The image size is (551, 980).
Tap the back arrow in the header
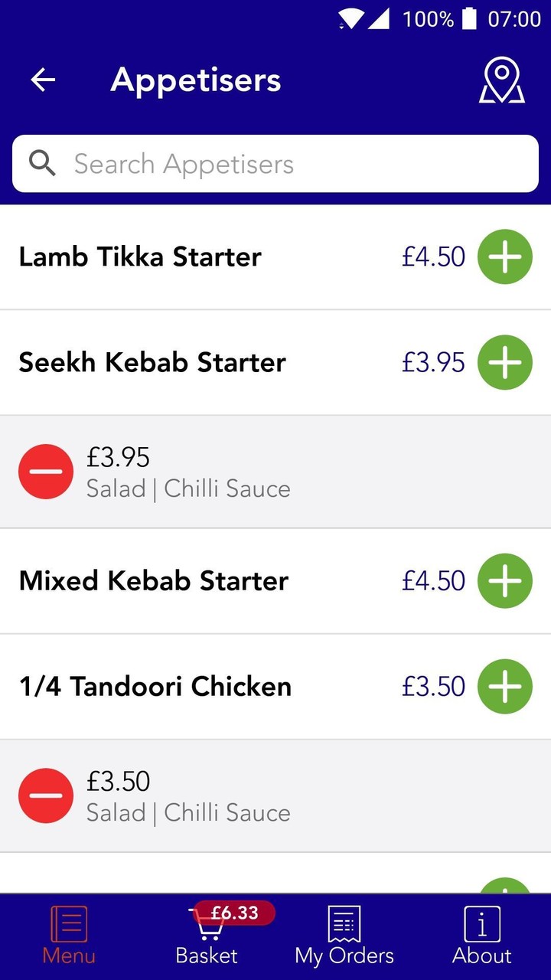43,80
